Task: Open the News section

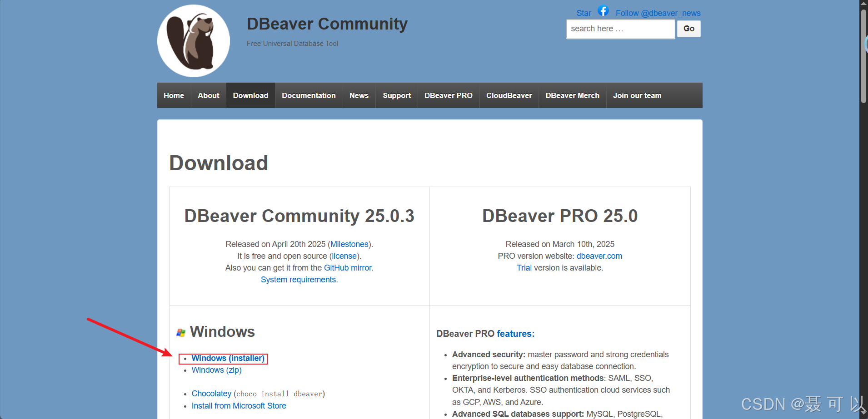Action: (359, 95)
